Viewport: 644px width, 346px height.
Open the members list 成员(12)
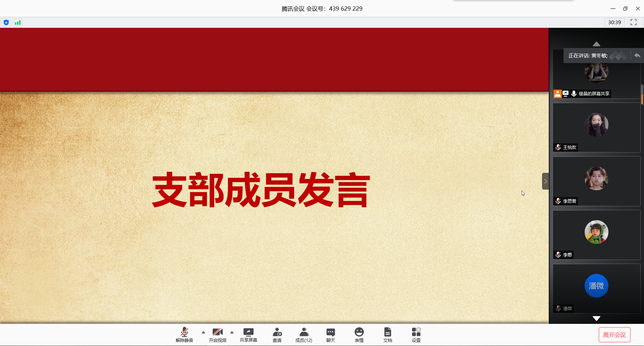(x=304, y=335)
